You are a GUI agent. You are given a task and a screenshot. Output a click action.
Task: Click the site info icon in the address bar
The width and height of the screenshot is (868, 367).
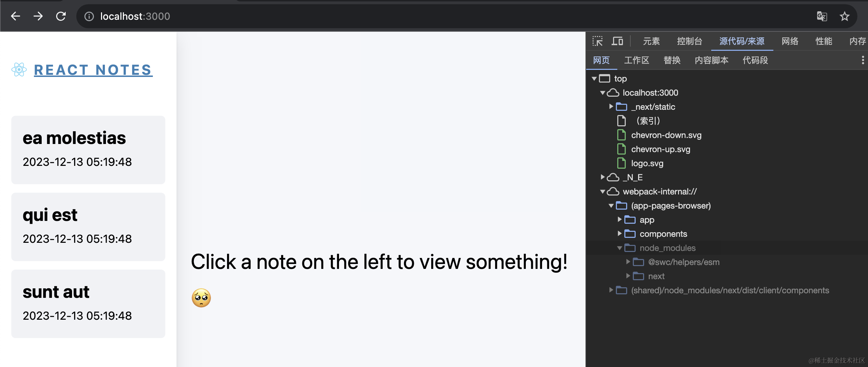coord(89,16)
